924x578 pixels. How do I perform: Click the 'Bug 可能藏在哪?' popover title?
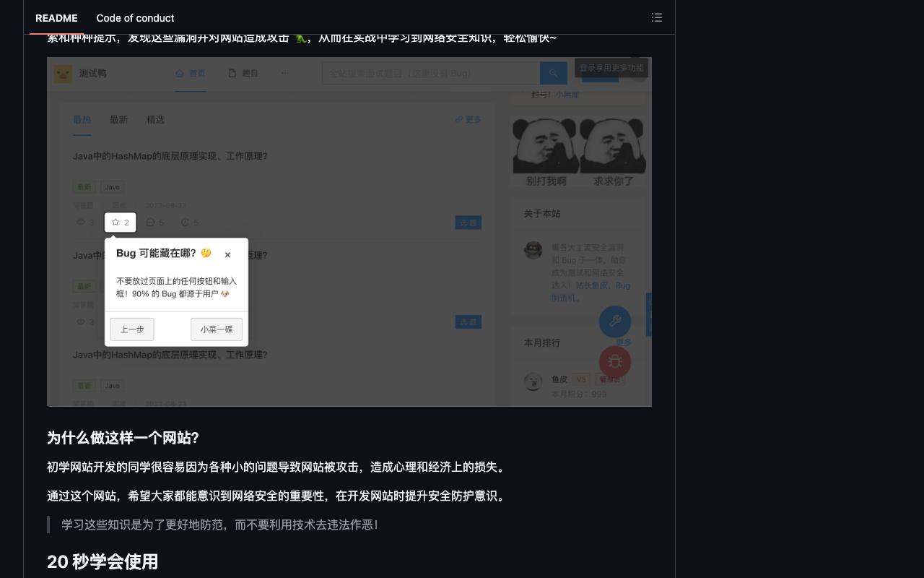coord(164,254)
